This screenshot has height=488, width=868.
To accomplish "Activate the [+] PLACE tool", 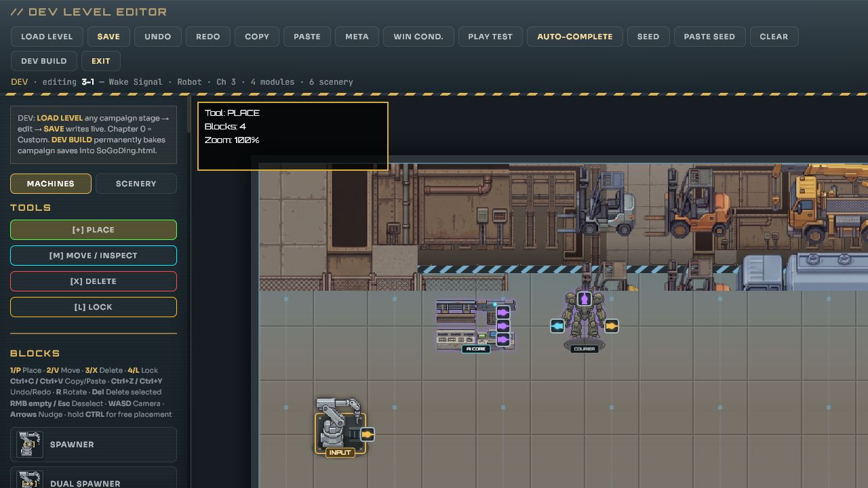I will (94, 230).
